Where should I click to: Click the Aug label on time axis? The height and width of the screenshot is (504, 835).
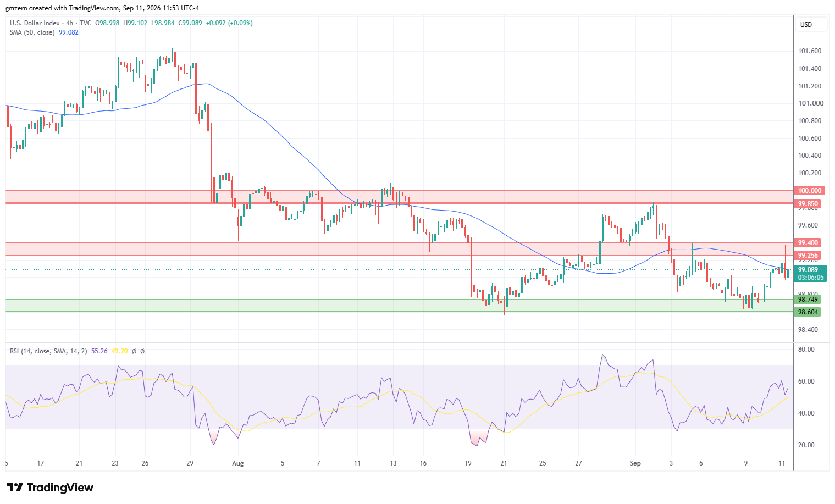[238, 463]
